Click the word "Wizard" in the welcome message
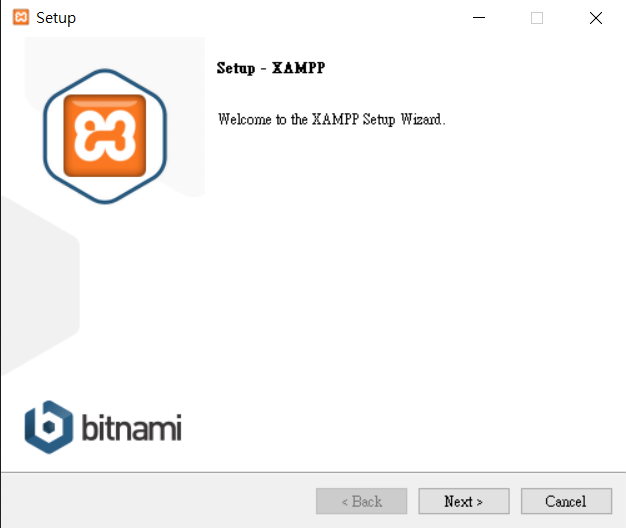 (x=421, y=119)
